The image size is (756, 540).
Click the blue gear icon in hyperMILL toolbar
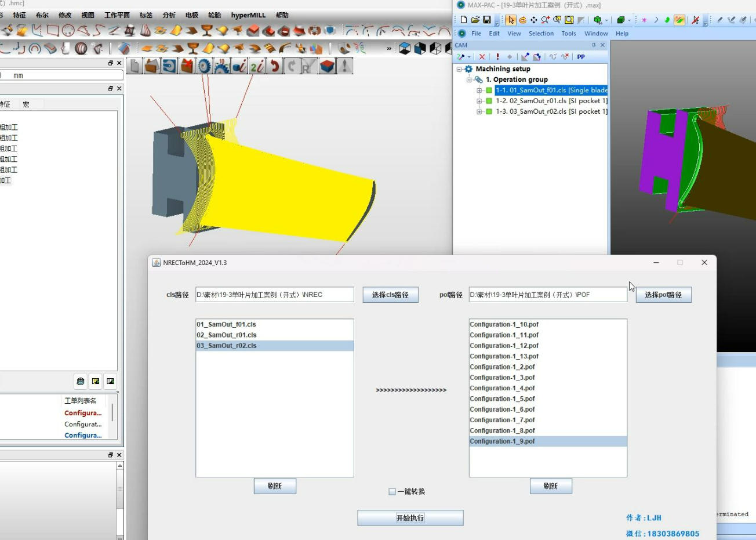click(x=204, y=67)
